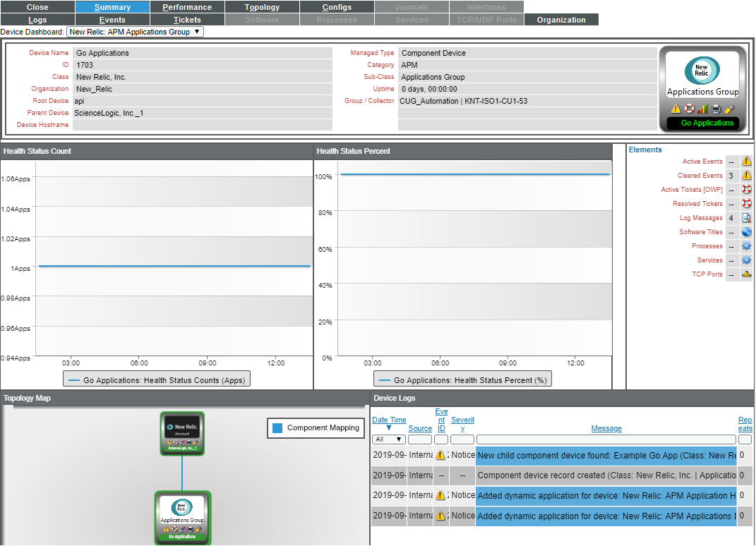Open Active Events warning icon

click(x=746, y=162)
